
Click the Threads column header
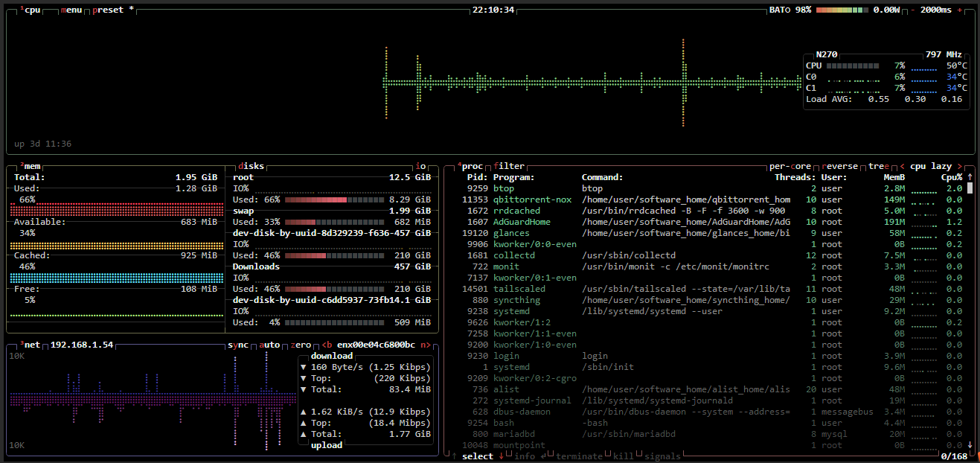pyautogui.click(x=795, y=177)
